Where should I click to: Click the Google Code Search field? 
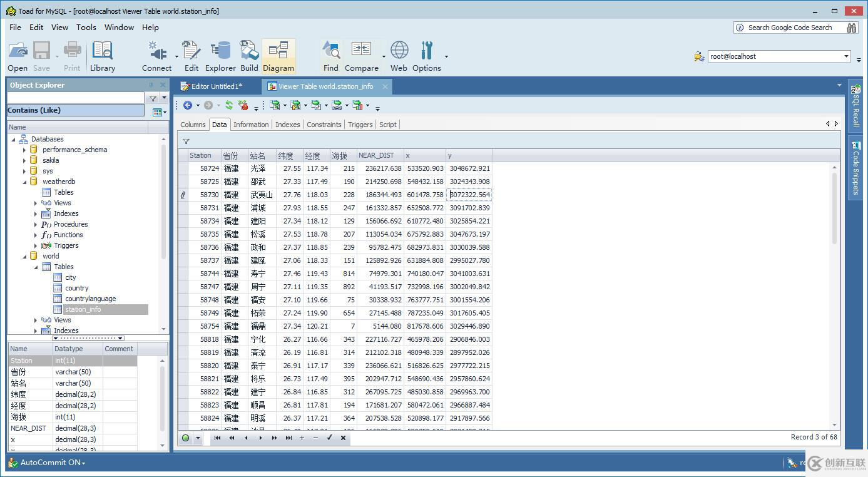tap(789, 28)
